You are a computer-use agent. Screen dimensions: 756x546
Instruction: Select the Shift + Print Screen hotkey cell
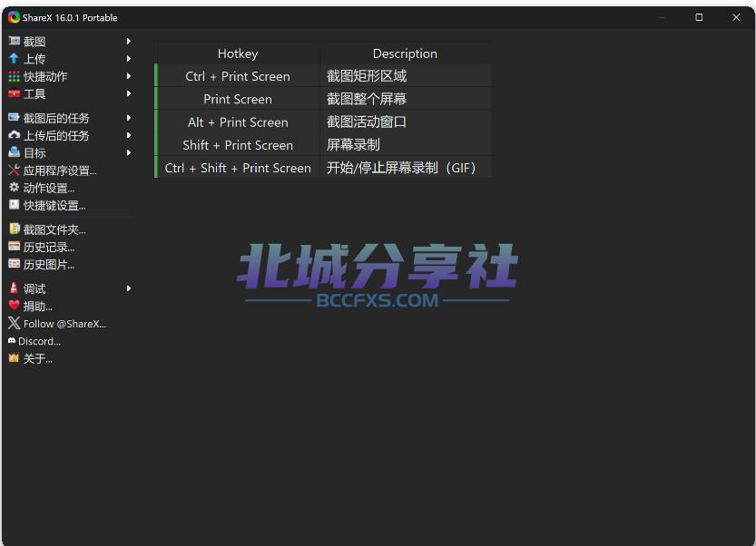(x=237, y=145)
